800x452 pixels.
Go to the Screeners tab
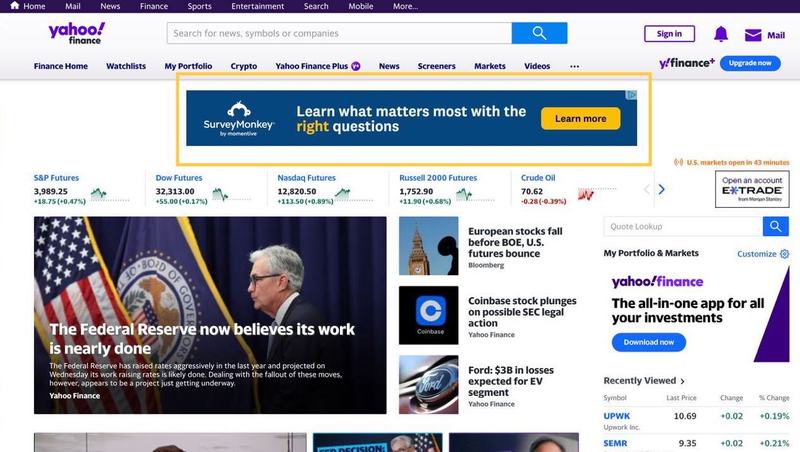click(436, 66)
